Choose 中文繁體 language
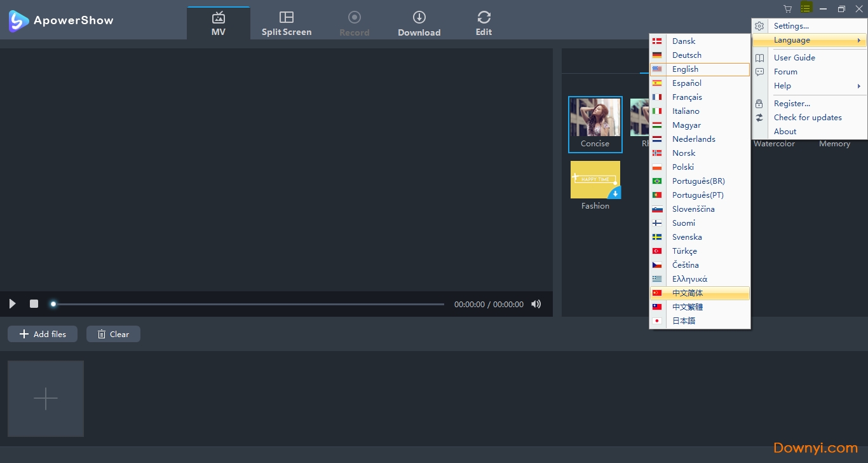 (700, 307)
